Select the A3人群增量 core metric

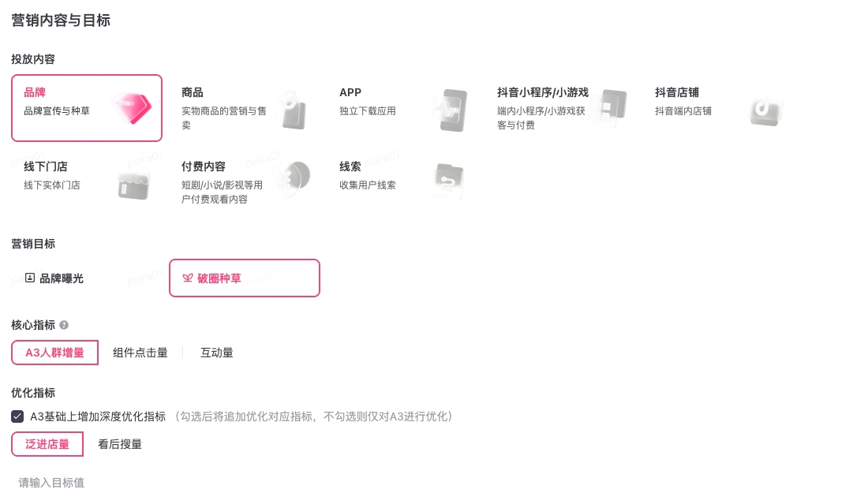tap(55, 353)
